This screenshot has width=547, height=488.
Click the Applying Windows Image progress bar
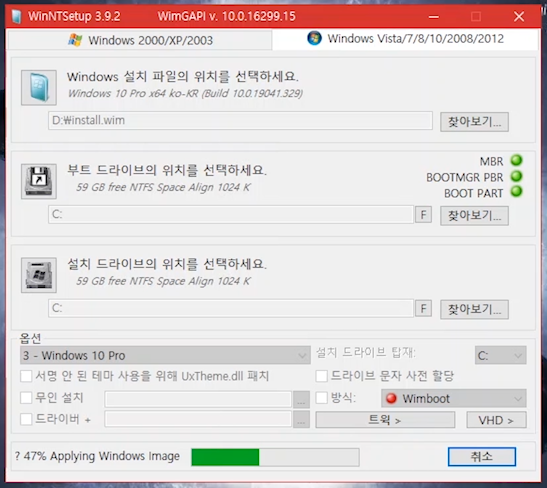click(x=275, y=457)
